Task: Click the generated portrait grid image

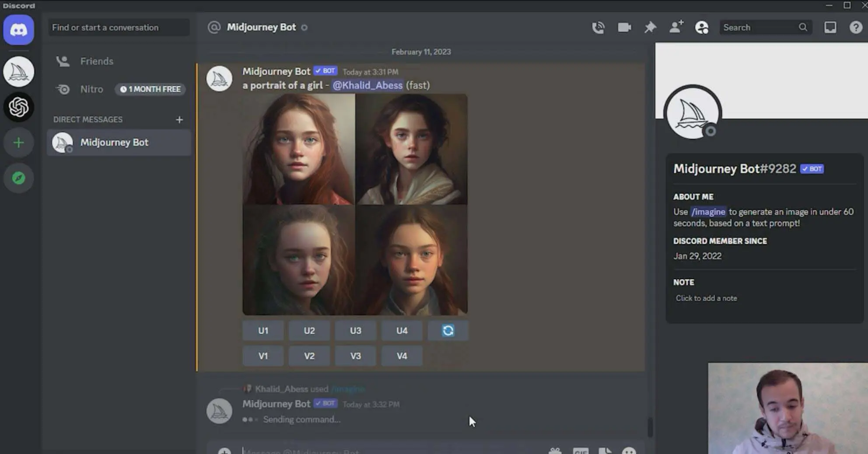Action: (355, 204)
